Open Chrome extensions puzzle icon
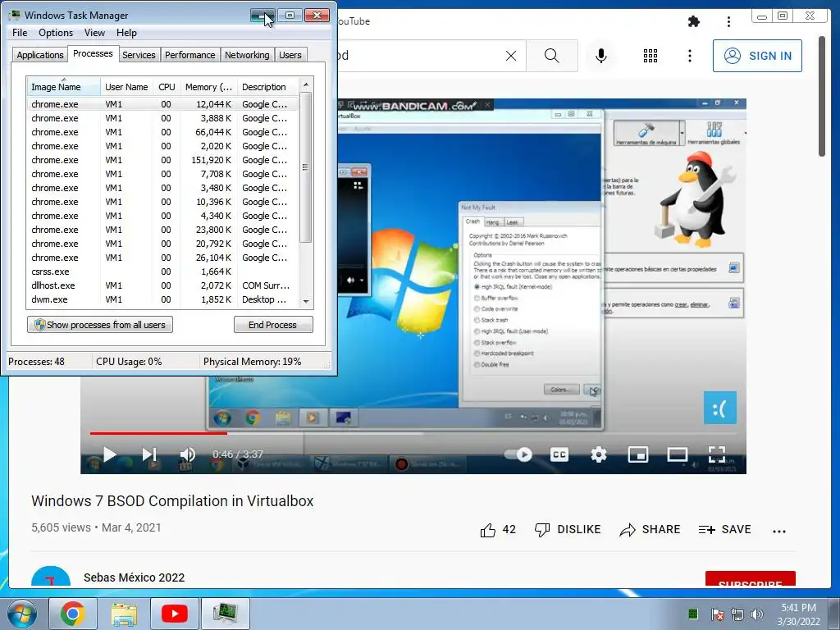 (x=694, y=21)
